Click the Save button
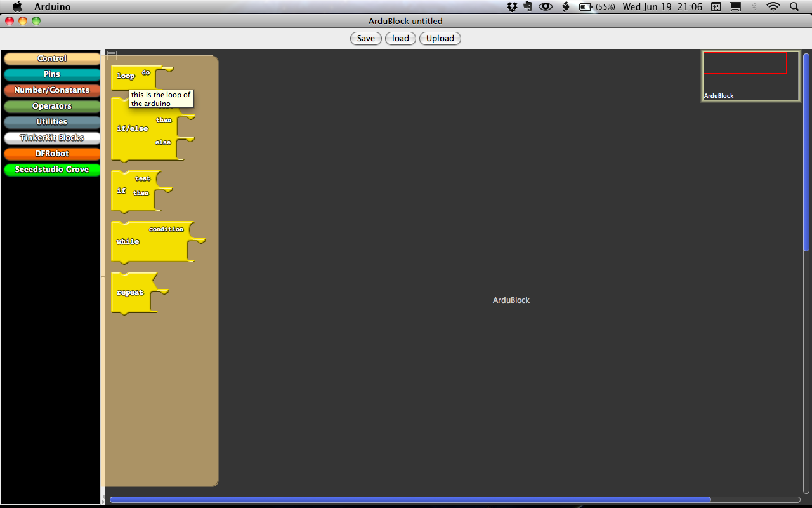The width and height of the screenshot is (812, 508). point(366,38)
